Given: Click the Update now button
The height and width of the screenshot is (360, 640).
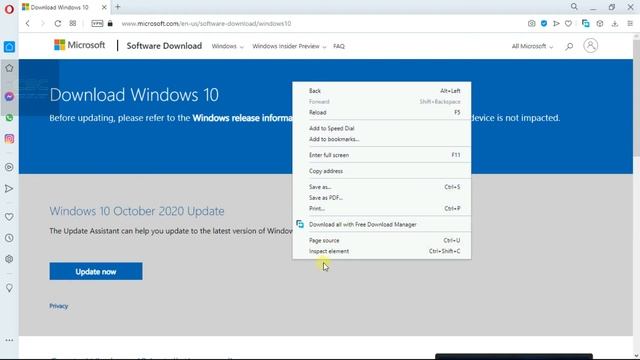Looking at the screenshot, I should tap(96, 271).
